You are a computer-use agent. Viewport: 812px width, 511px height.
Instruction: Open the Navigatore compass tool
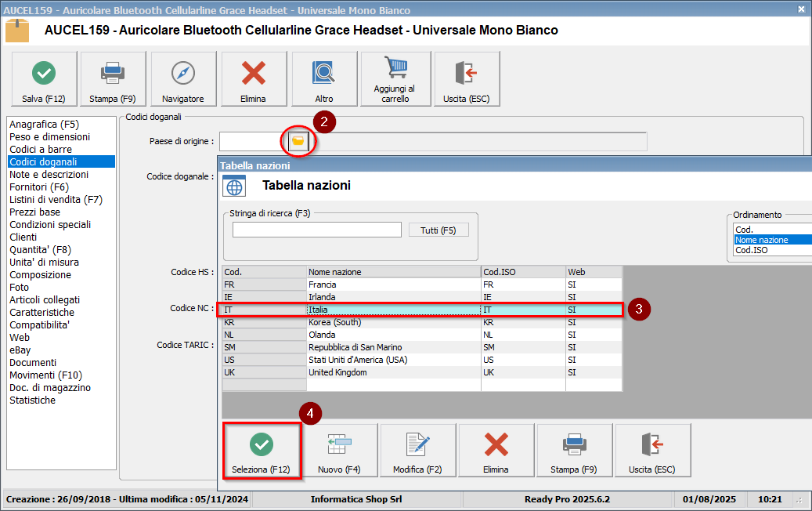click(x=182, y=79)
